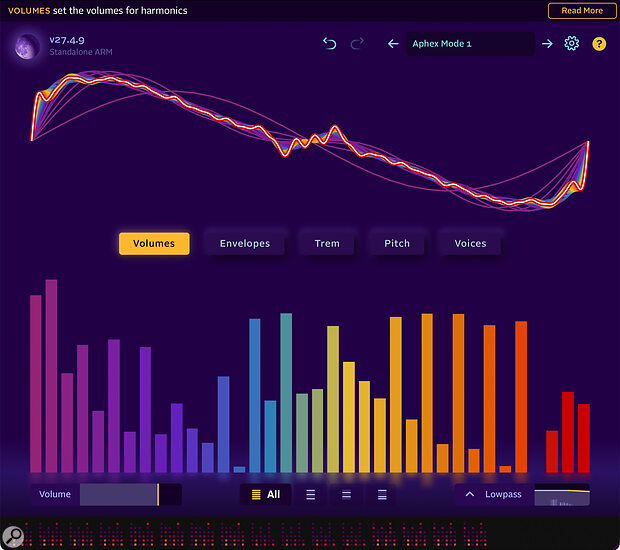Switch to the Pitch tab
The image size is (620, 550).
[397, 244]
